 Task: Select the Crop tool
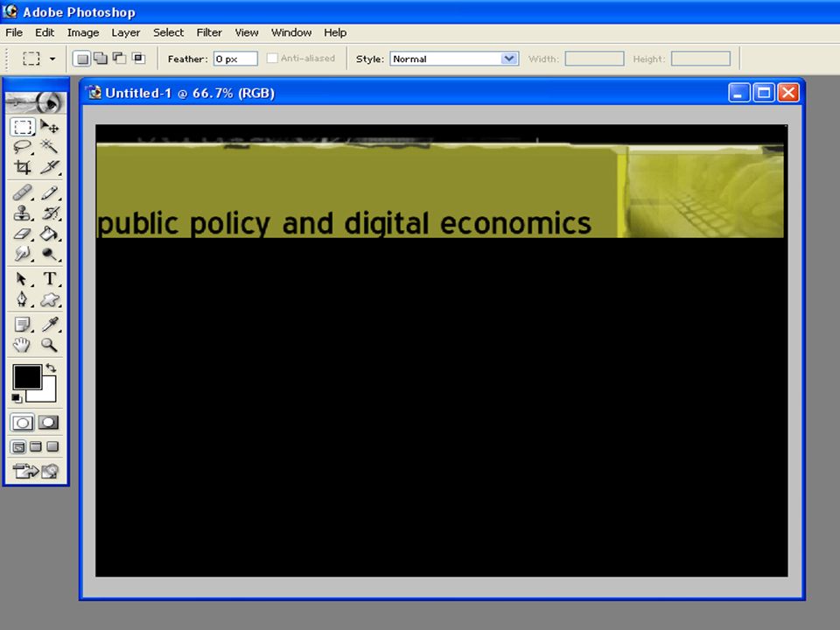(x=23, y=167)
